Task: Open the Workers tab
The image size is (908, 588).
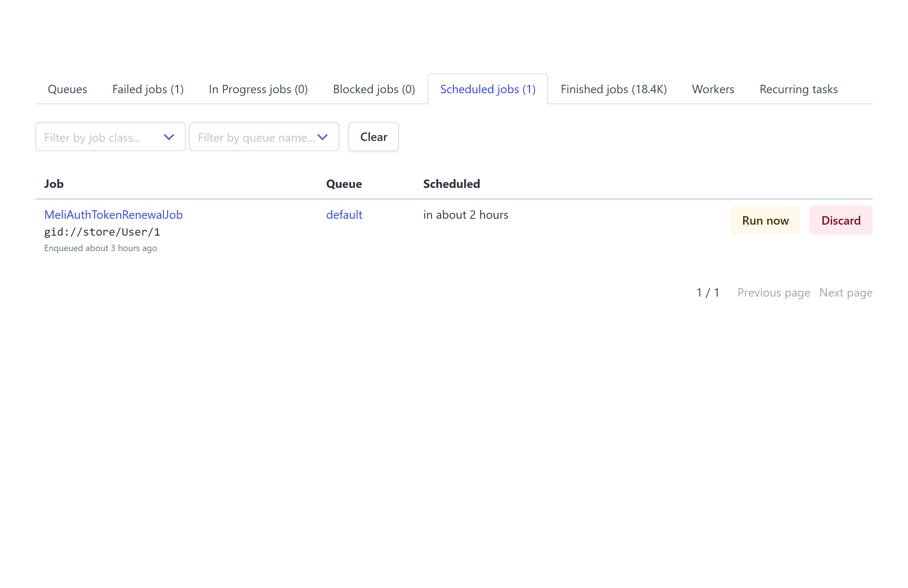Action: [713, 89]
